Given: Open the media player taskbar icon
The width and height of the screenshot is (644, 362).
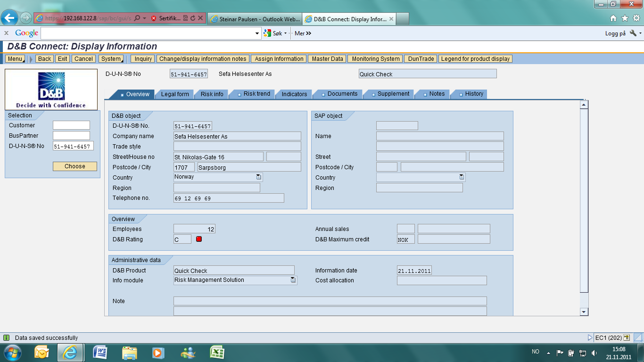Looking at the screenshot, I should pyautogui.click(x=158, y=353).
